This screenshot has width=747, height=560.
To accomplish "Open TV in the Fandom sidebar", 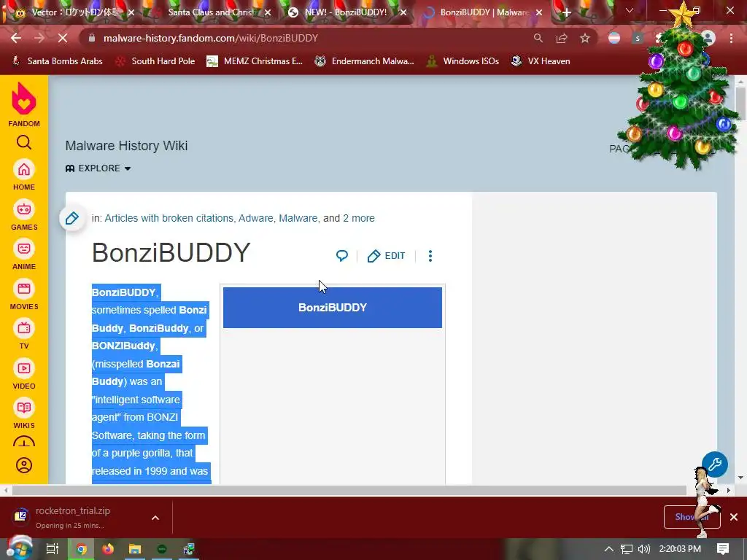I will click(24, 334).
